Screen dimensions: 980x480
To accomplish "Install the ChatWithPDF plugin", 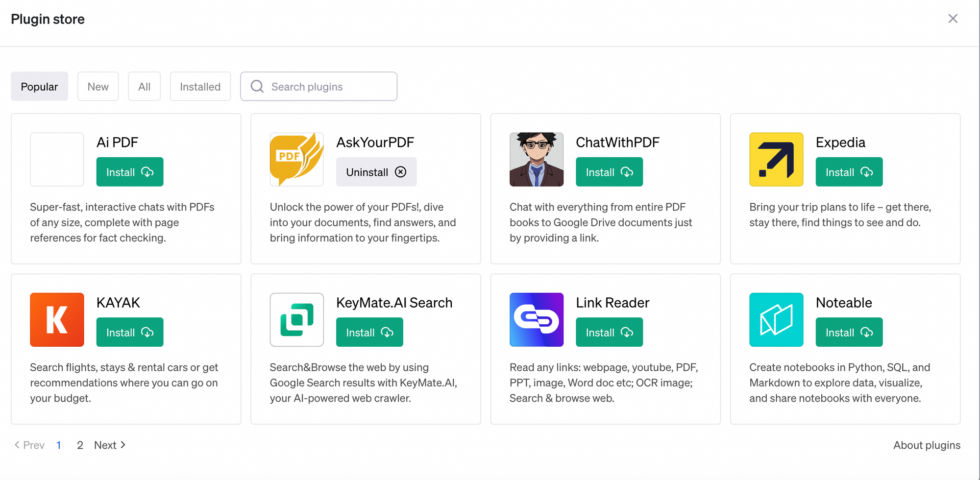I will [609, 172].
